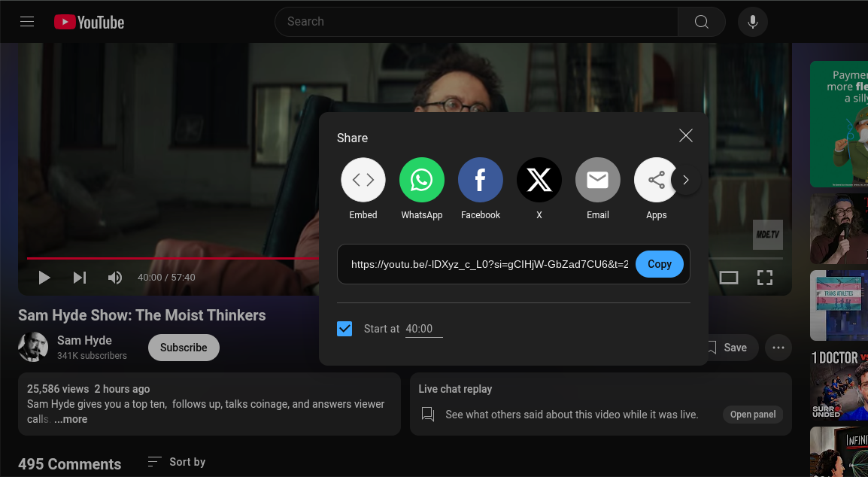Share video via WhatsApp
The height and width of the screenshot is (477, 868).
[422, 189]
